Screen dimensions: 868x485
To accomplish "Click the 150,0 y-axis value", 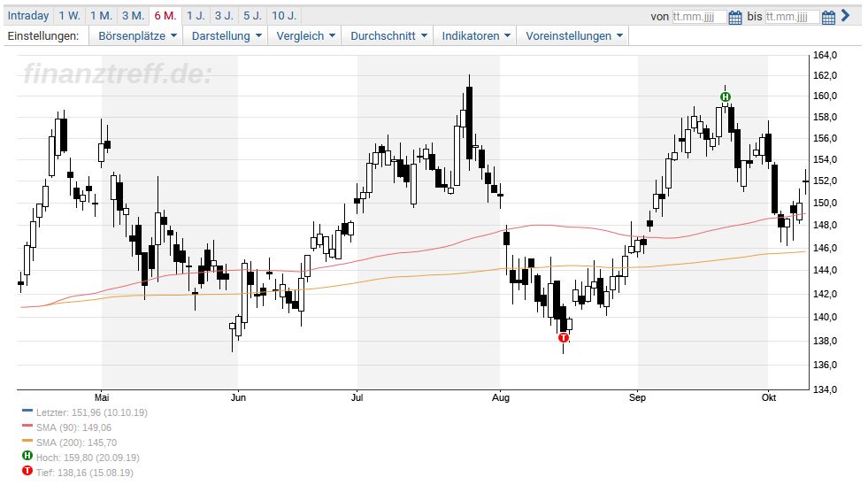I will pyautogui.click(x=825, y=204).
